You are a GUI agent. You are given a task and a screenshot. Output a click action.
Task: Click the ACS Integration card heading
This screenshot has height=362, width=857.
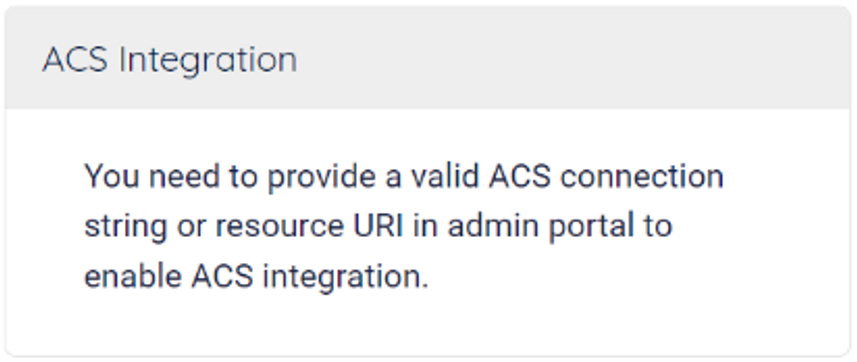coord(169,60)
